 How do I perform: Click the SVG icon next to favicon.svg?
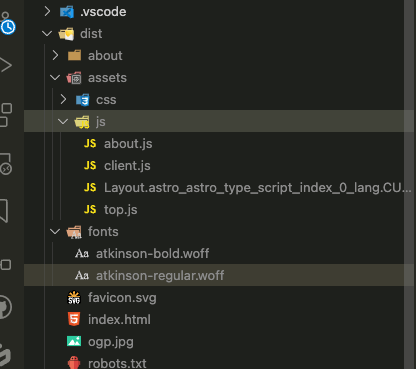tap(74, 297)
